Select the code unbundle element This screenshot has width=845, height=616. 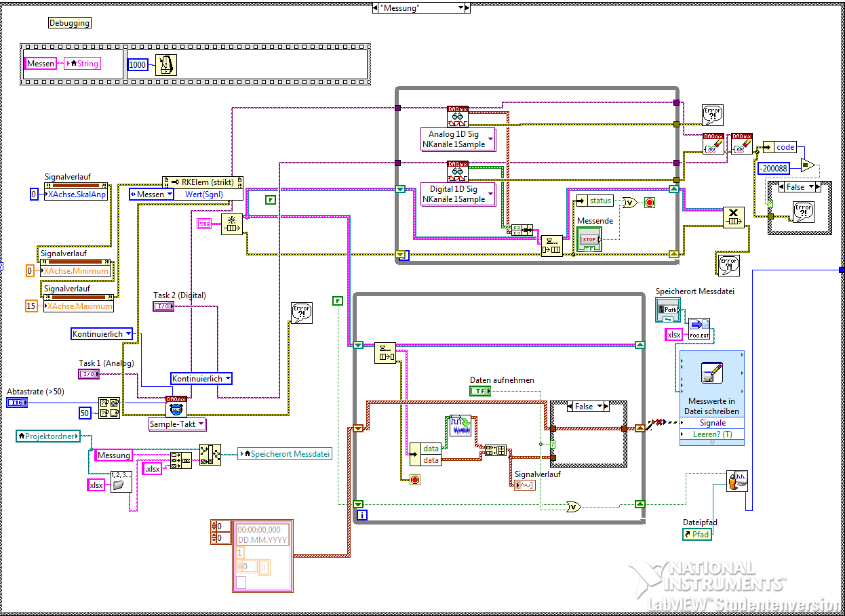779,147
